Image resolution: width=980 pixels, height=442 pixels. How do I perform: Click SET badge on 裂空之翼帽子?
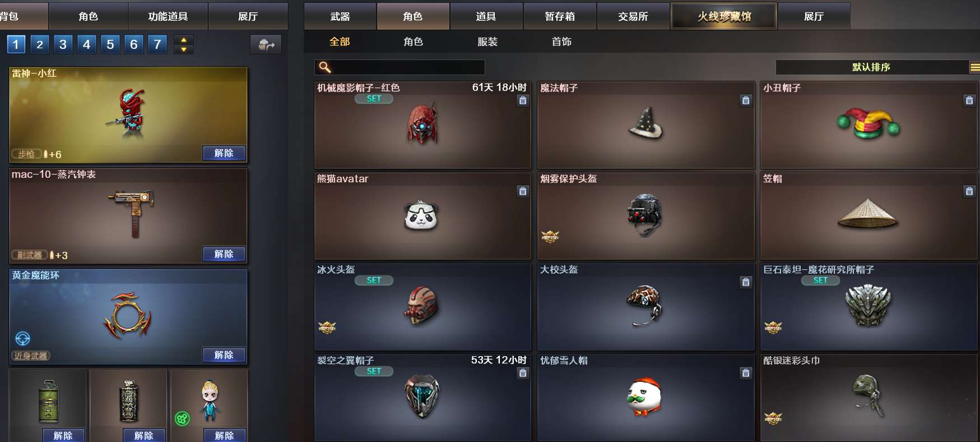pyautogui.click(x=374, y=371)
